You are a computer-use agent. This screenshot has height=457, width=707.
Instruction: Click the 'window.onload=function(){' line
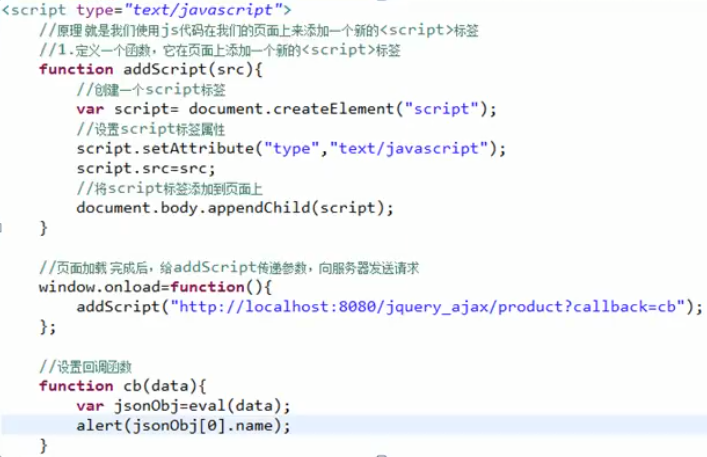156,287
